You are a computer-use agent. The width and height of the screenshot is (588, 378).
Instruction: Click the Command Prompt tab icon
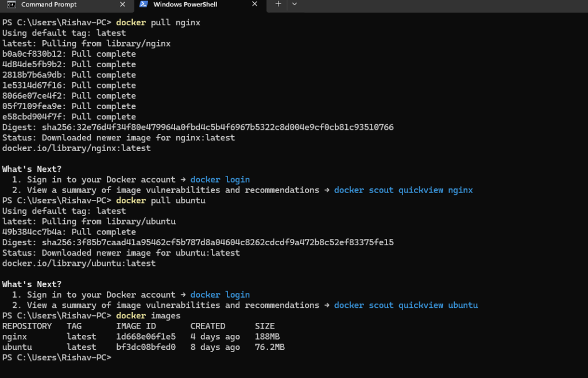coord(11,5)
